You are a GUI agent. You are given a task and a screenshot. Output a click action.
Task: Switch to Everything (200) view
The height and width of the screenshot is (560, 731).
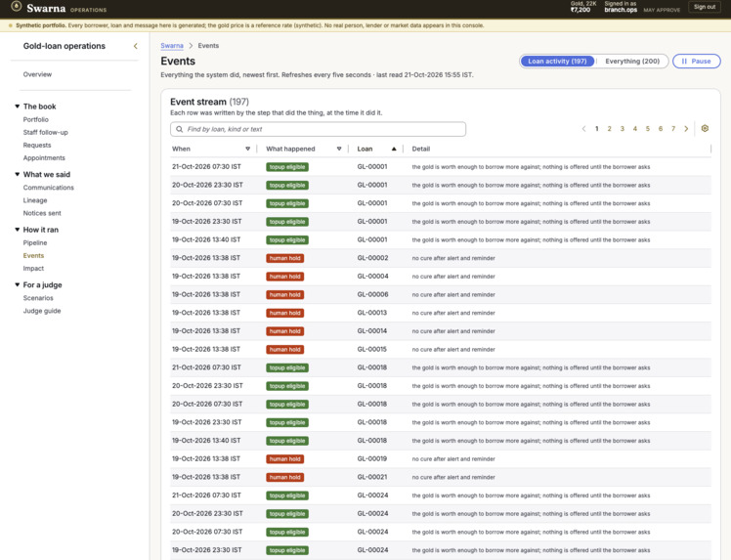point(632,62)
